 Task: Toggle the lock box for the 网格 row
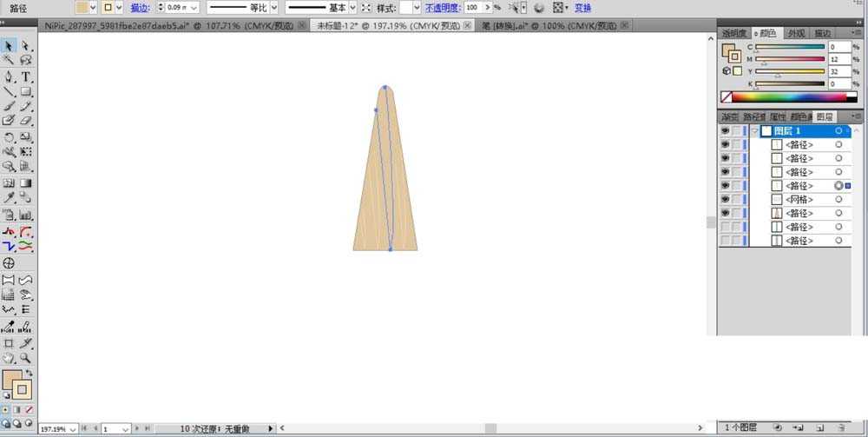[736, 200]
